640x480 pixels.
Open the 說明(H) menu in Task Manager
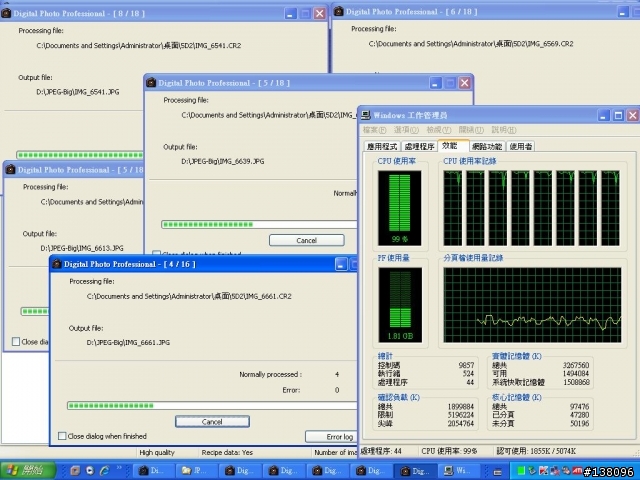pyautogui.click(x=504, y=130)
